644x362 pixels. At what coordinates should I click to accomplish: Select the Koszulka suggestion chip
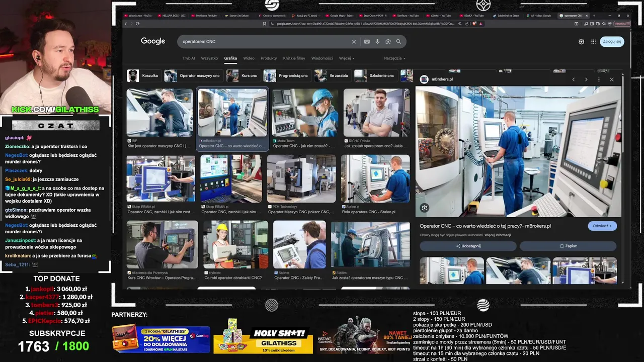[x=144, y=76]
